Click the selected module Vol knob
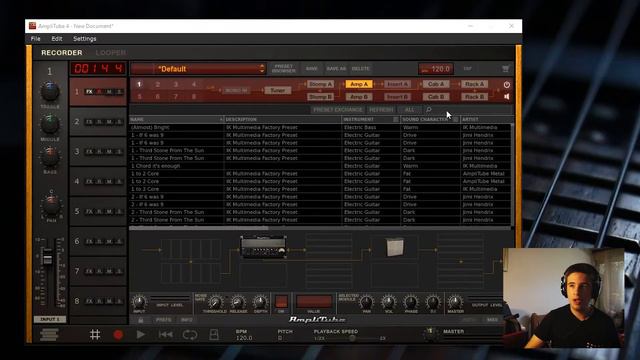Screen dimensions: 640x360 (x=389, y=302)
